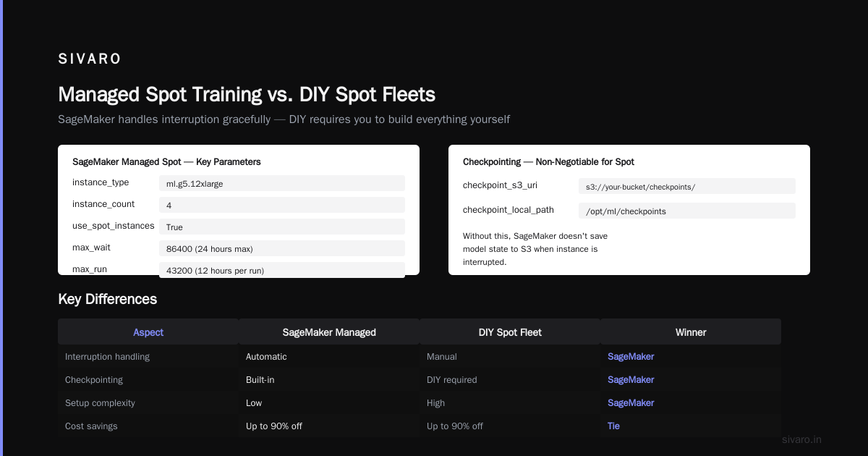Click the Without this SageMaker warning note
Image resolution: width=868 pixels, height=456 pixels.
(535, 249)
